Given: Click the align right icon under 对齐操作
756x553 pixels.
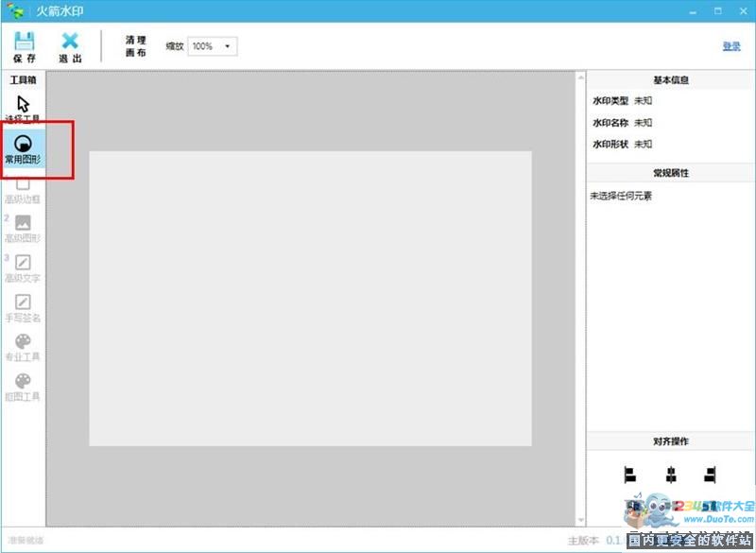Looking at the screenshot, I should [710, 474].
